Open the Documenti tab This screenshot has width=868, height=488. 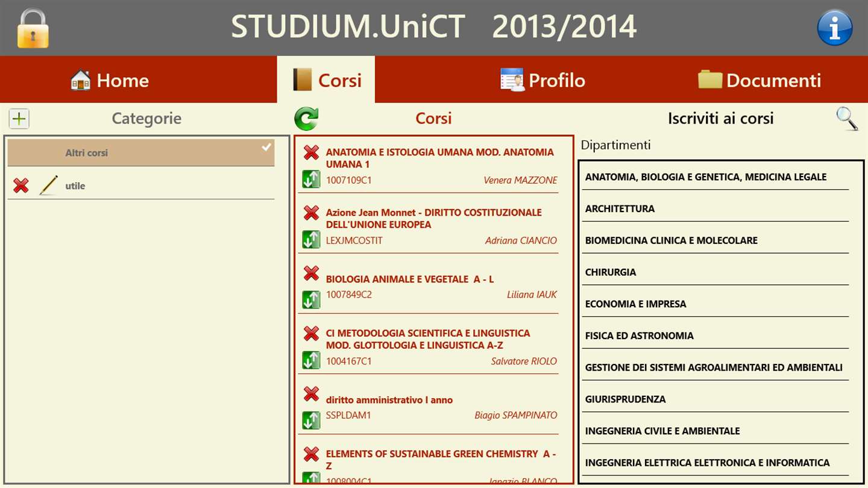(759, 80)
